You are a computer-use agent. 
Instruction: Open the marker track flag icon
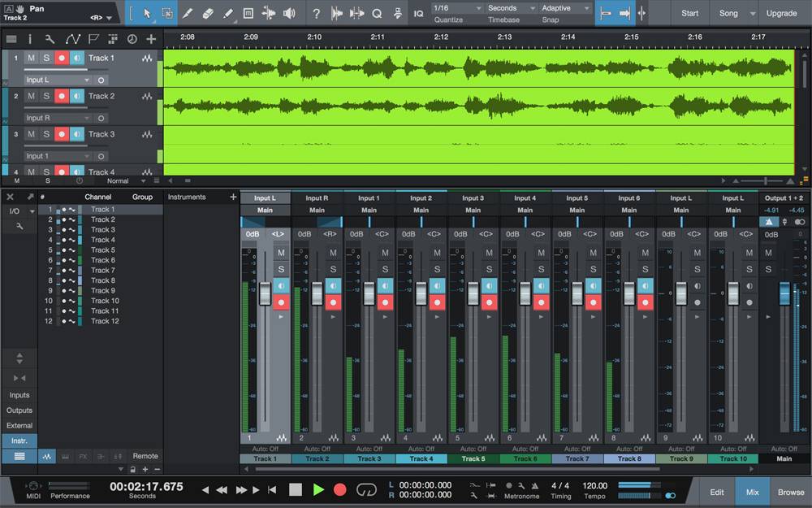coord(93,39)
